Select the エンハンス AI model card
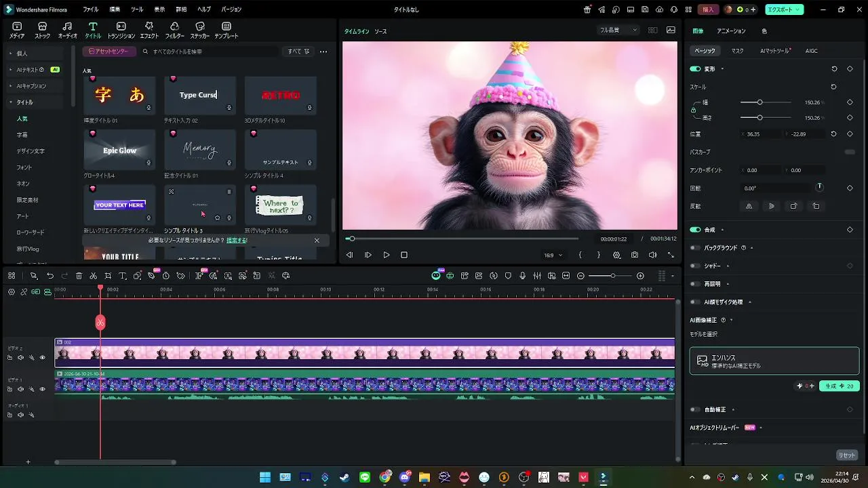Image resolution: width=868 pixels, height=488 pixels. coord(774,361)
